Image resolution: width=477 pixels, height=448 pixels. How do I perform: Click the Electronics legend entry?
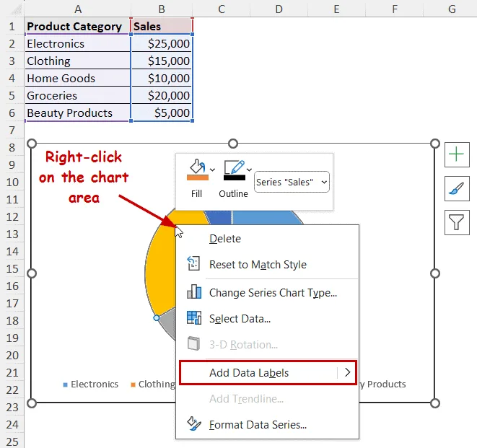pos(91,385)
